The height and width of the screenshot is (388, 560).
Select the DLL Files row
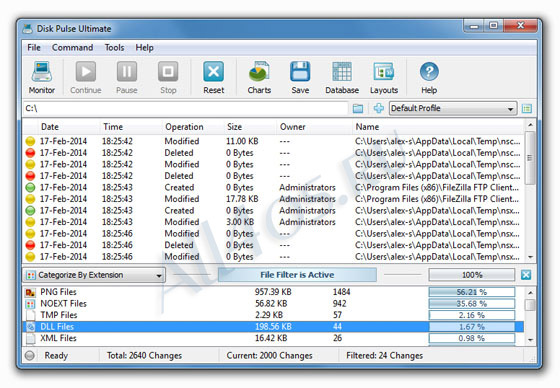click(x=273, y=327)
